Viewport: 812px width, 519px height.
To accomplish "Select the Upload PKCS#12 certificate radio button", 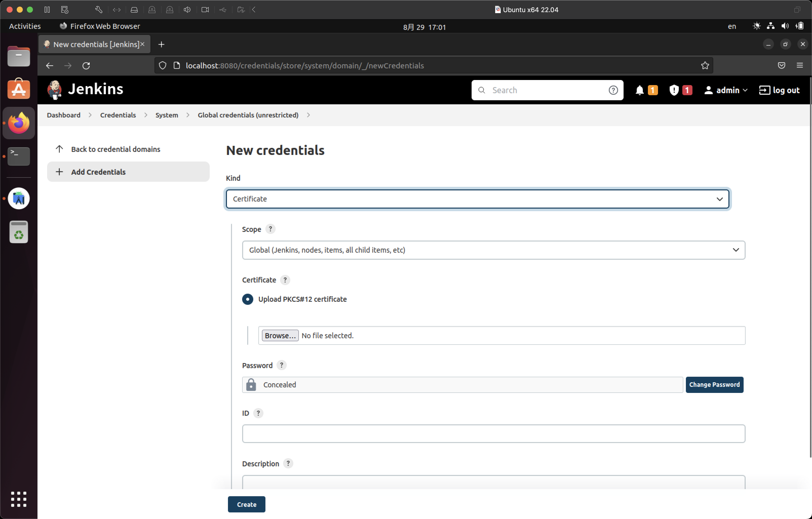I will (x=247, y=299).
